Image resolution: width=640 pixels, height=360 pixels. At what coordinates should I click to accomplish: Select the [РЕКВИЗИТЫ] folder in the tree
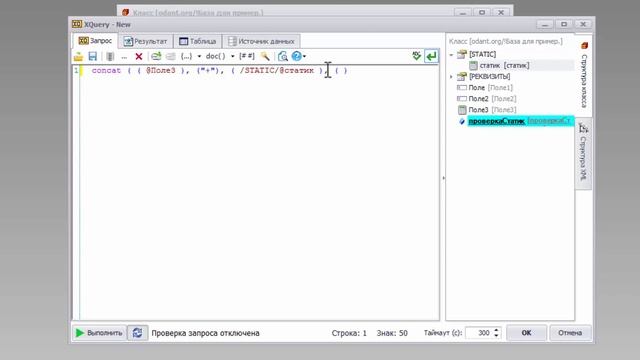point(483,76)
